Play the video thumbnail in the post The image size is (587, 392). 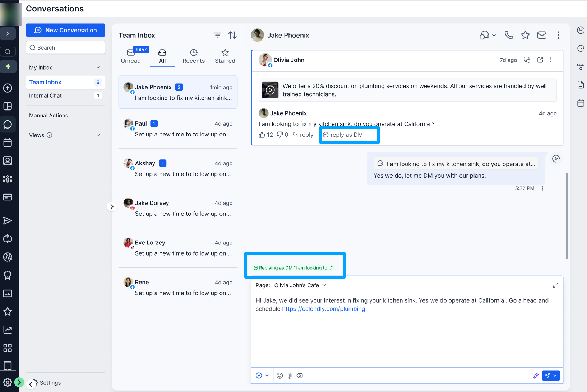[x=270, y=90]
